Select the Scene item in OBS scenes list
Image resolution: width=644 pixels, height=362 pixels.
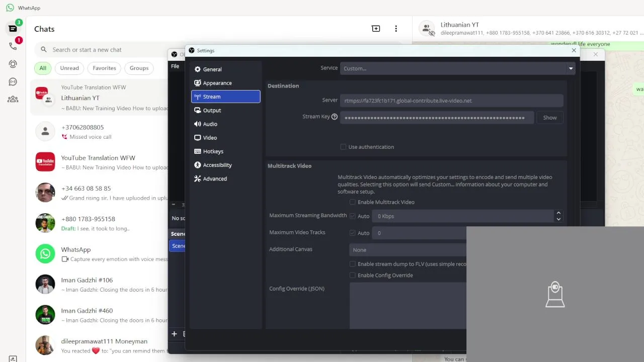coord(178,246)
